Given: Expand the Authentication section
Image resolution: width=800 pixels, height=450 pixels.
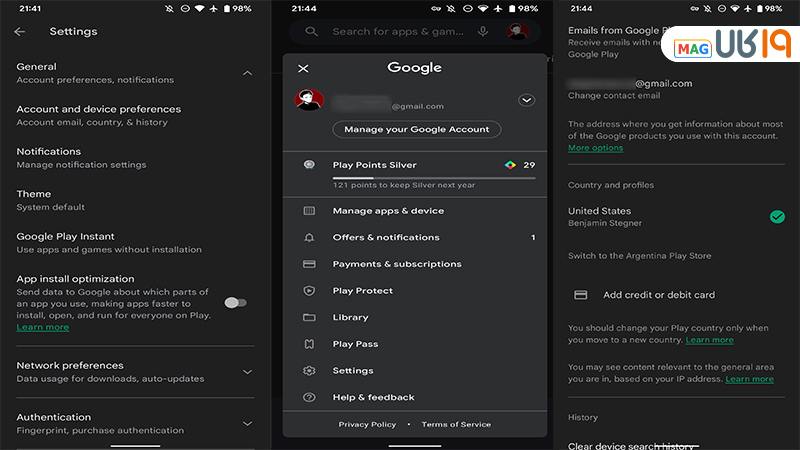Looking at the screenshot, I should [248, 423].
